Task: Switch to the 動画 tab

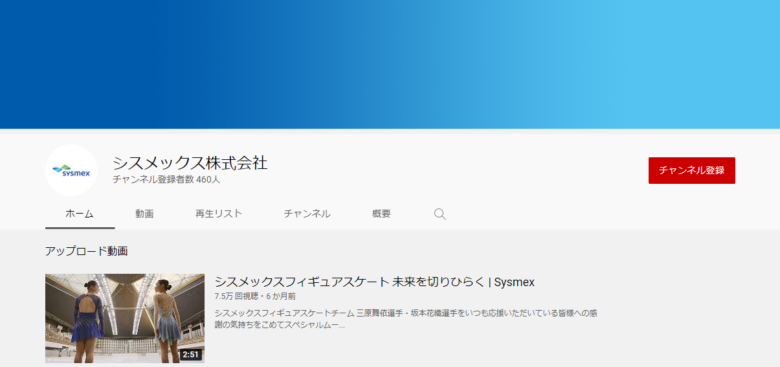Action: 144,214
